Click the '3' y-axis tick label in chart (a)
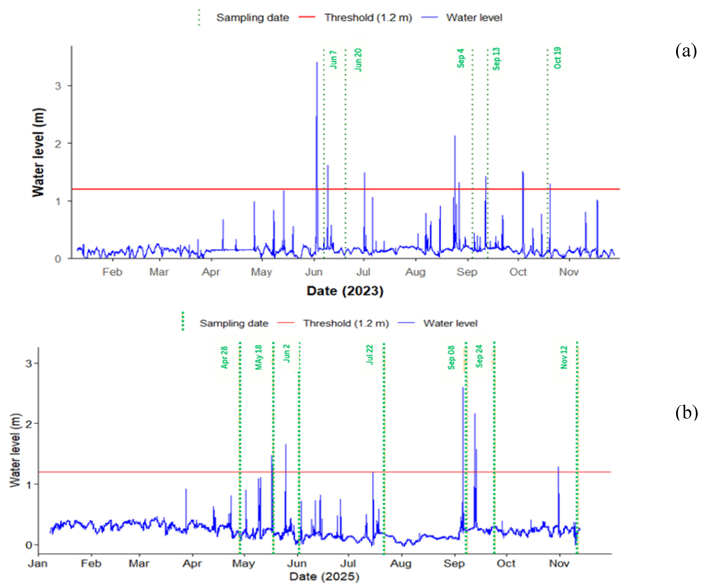The height and width of the screenshot is (588, 703). (58, 86)
